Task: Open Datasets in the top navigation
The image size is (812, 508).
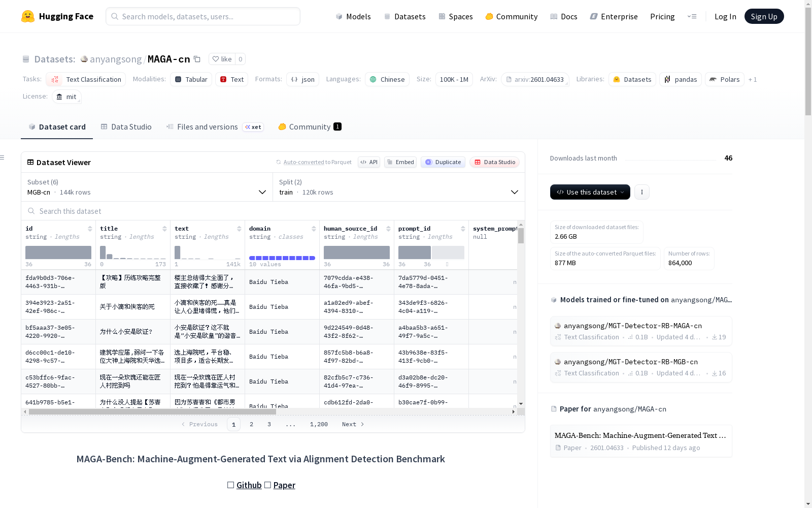Action: [x=404, y=16]
